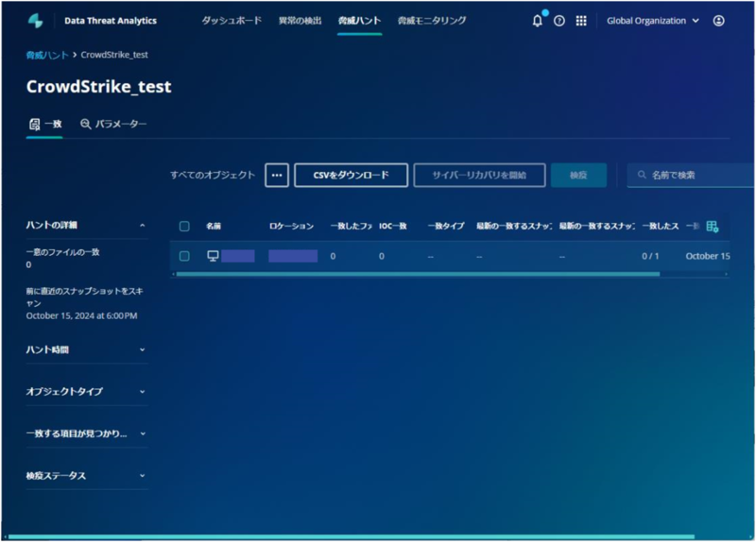
Task: Open the Global Organization dropdown
Action: point(653,21)
